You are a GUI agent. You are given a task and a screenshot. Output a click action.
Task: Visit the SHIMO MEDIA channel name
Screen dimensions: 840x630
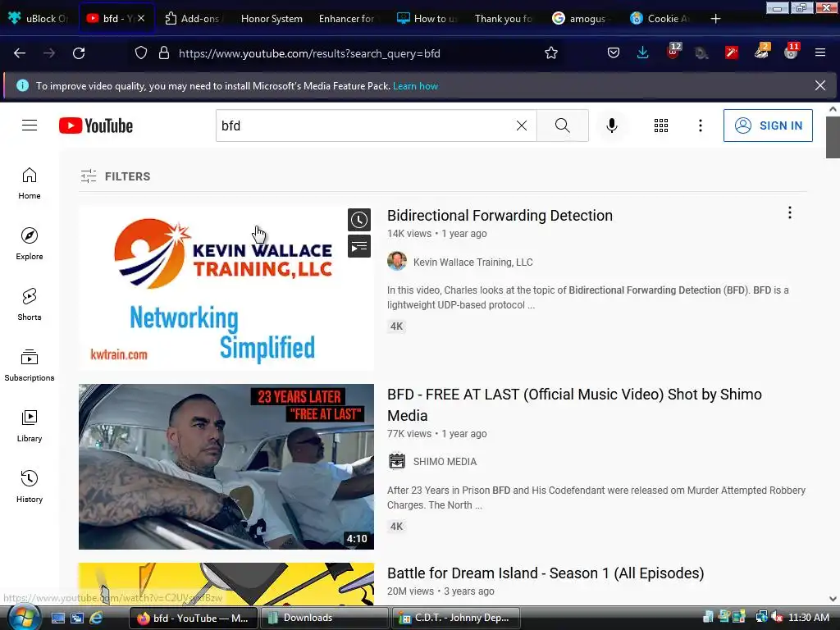click(445, 462)
